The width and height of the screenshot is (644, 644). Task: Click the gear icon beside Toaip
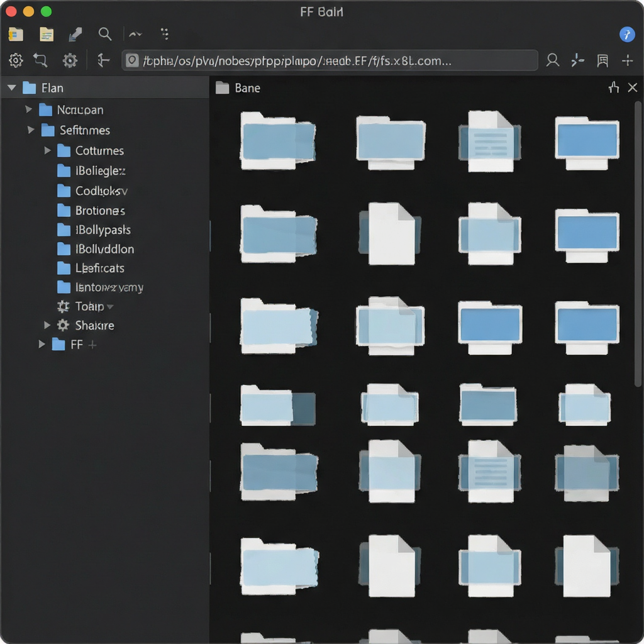[x=63, y=306]
